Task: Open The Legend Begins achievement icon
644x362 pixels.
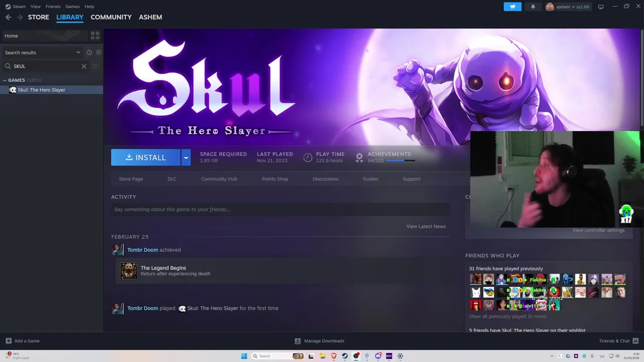Action: pos(129,271)
